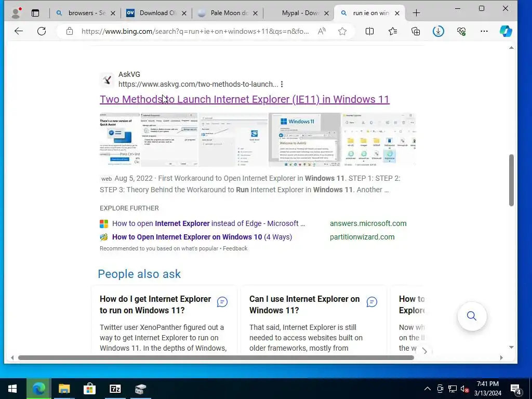Open 'How to open Internet Explorer instead of Edge' link
Viewport: 532px width, 399px height.
pyautogui.click(x=208, y=223)
